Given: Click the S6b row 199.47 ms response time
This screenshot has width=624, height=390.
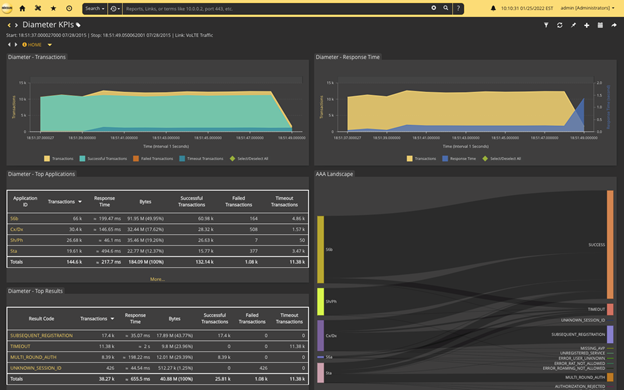Looking at the screenshot, I should tap(107, 218).
